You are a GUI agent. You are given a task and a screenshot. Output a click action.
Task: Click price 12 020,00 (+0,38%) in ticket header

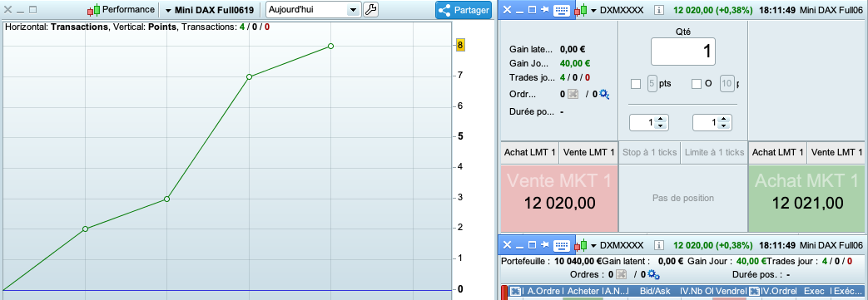point(713,10)
